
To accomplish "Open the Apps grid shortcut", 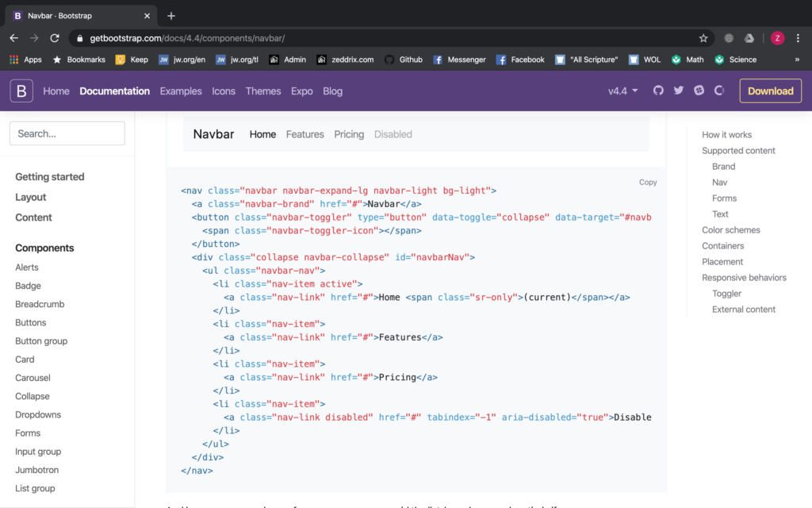I will point(26,60).
